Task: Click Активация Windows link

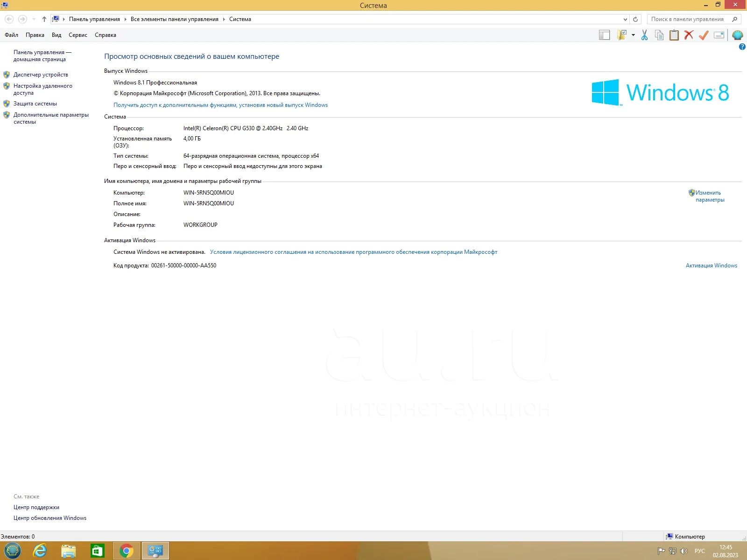Action: [x=712, y=266]
